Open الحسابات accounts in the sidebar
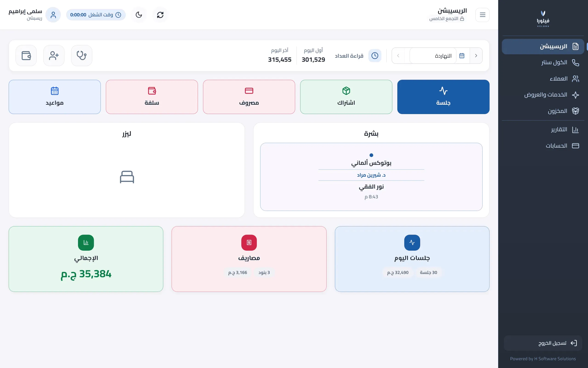This screenshot has height=368, width=588. (543, 146)
